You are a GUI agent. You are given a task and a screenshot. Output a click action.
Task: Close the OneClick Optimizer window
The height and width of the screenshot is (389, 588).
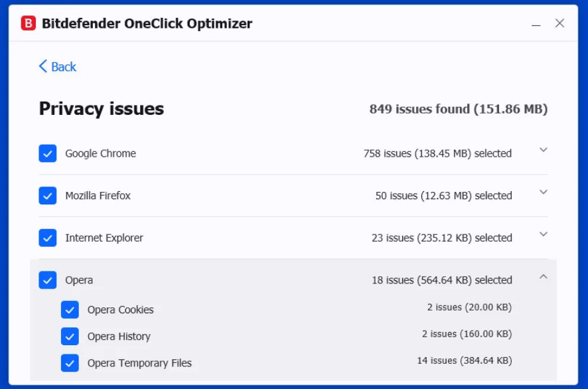coord(559,23)
